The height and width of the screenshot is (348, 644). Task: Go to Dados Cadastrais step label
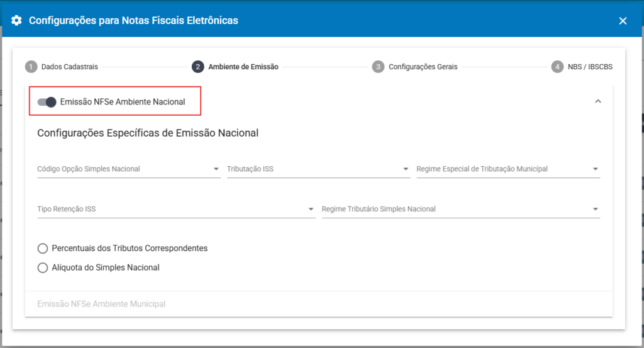point(70,67)
